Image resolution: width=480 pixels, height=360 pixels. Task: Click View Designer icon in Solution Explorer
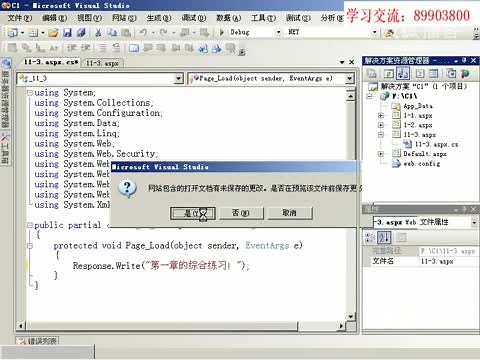coord(434,73)
